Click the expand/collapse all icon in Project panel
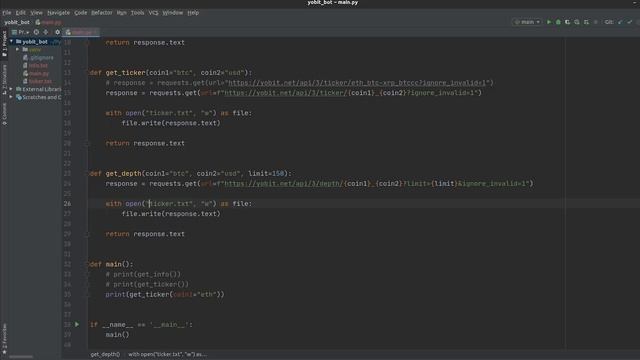Viewport: 640px width, 360px height. click(46, 32)
